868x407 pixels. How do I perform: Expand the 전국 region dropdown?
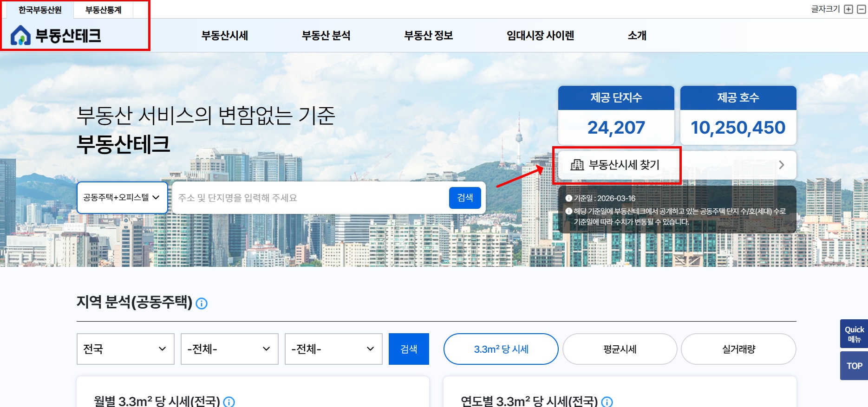(125, 349)
